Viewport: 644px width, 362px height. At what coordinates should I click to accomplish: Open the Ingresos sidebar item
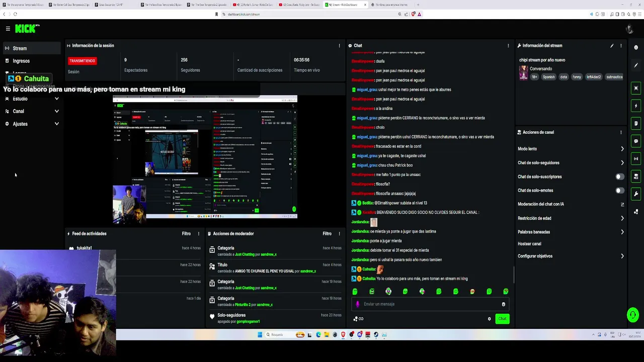point(31,61)
